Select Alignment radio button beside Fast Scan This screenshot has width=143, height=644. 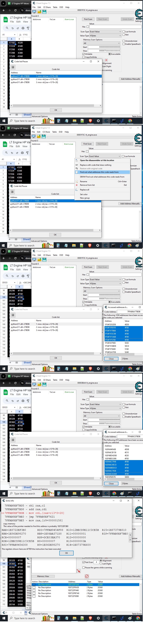(x=101, y=561)
